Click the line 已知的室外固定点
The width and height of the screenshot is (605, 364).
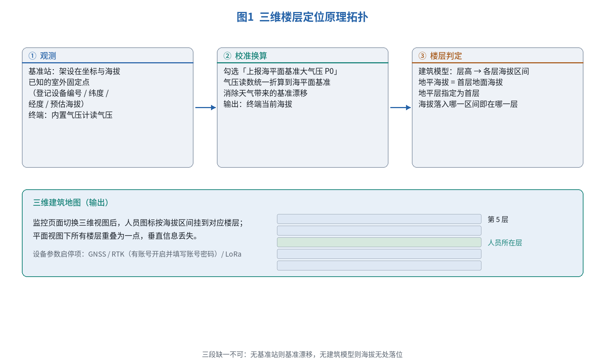coord(59,82)
